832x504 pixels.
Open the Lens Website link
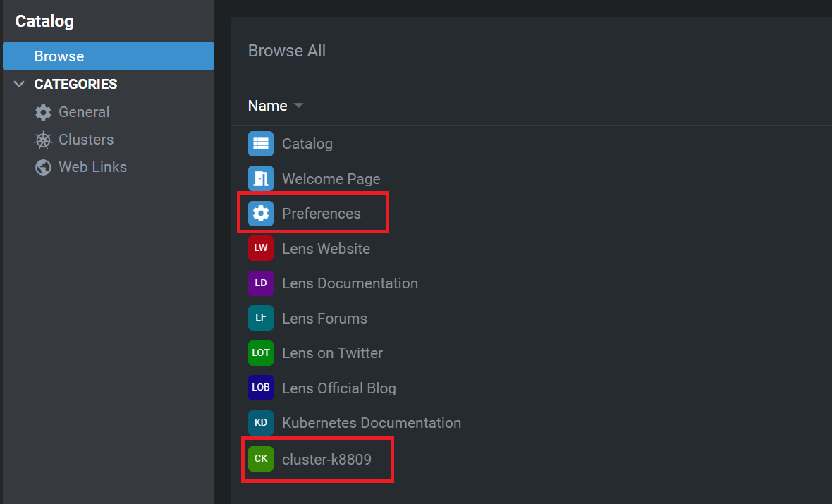coord(326,248)
